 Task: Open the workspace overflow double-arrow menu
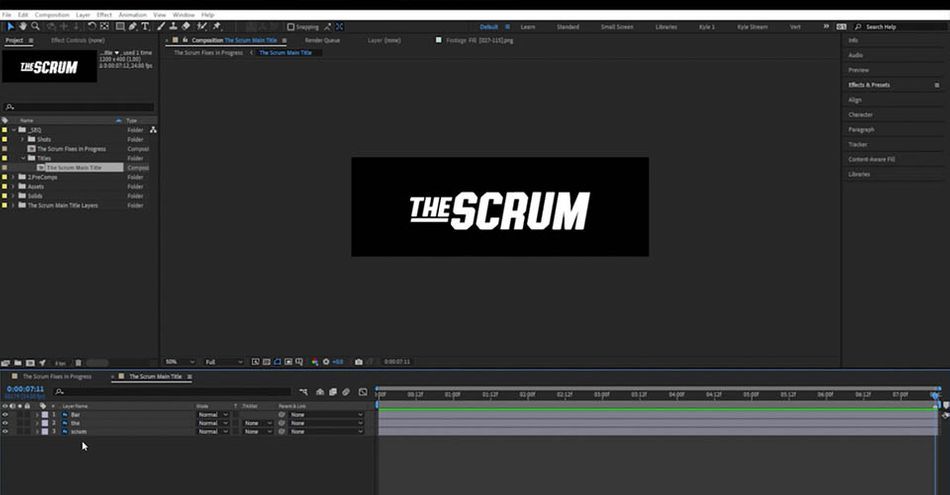click(x=826, y=27)
